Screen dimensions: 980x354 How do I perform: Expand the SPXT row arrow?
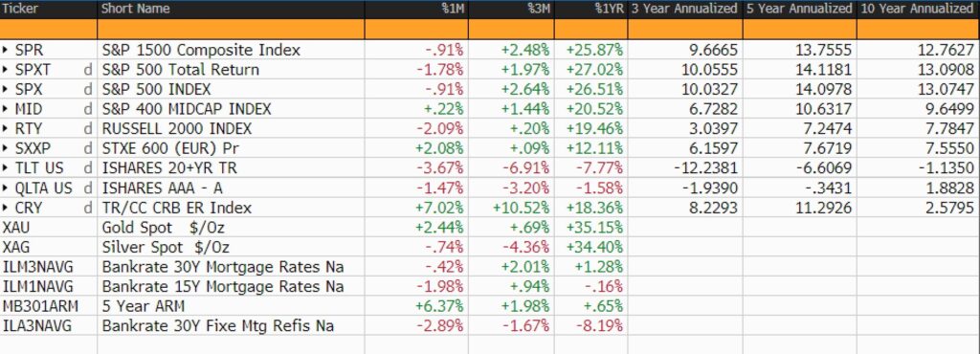6,69
